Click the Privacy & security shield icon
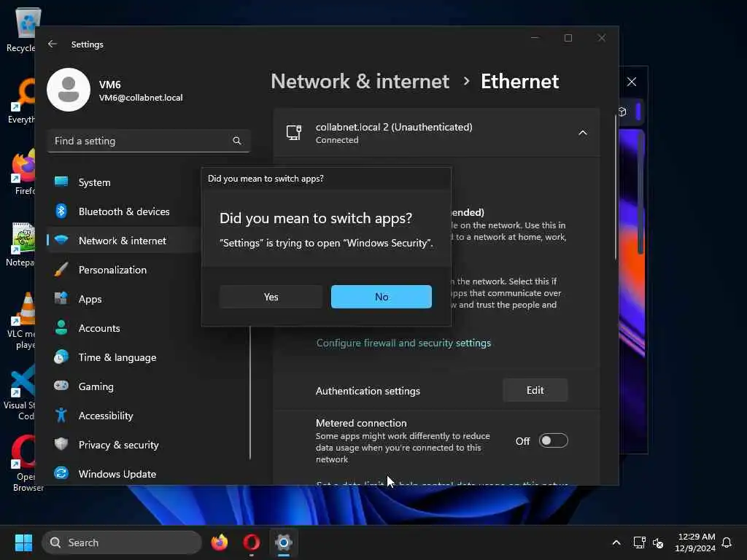This screenshot has width=747, height=560. click(61, 444)
